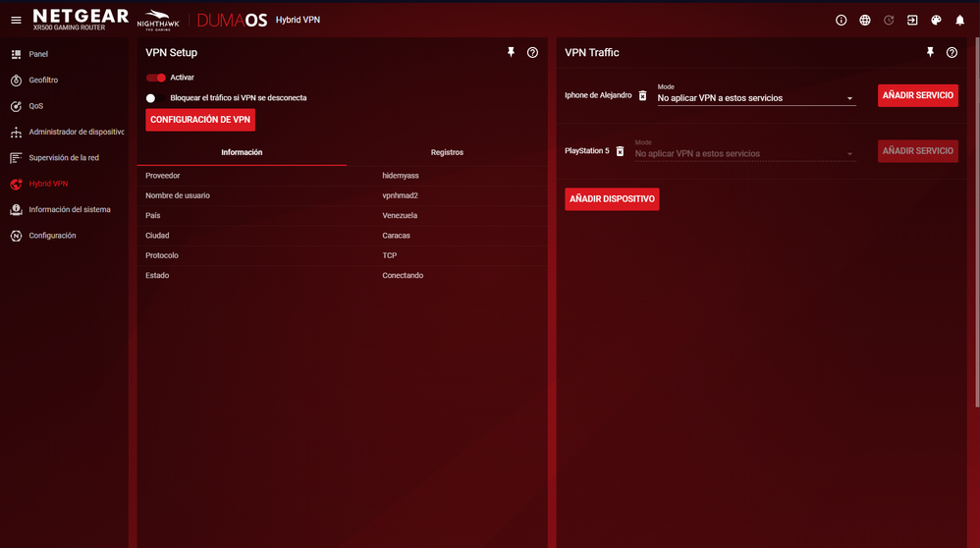980x548 pixels.
Task: Click the Configuración sidebar icon
Action: [x=17, y=236]
